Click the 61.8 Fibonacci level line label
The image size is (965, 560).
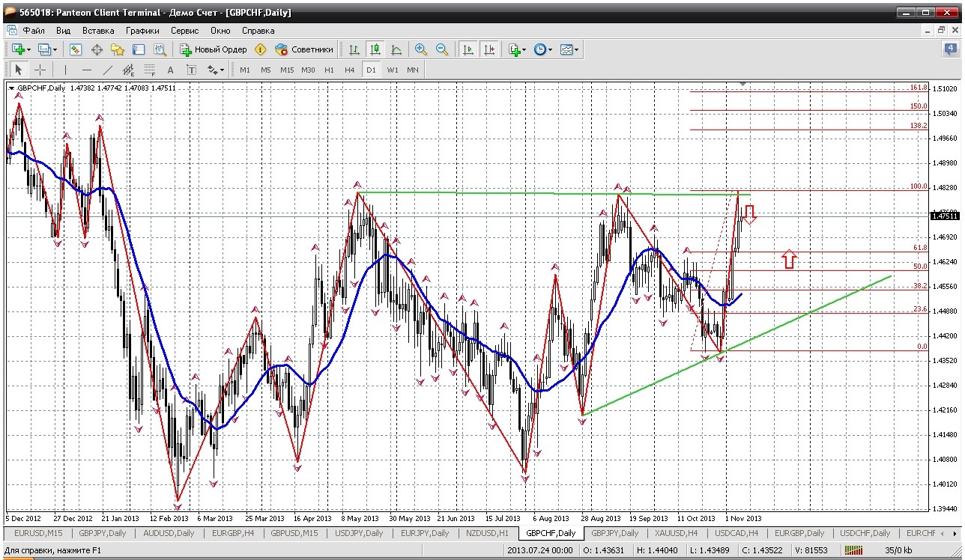click(x=919, y=248)
